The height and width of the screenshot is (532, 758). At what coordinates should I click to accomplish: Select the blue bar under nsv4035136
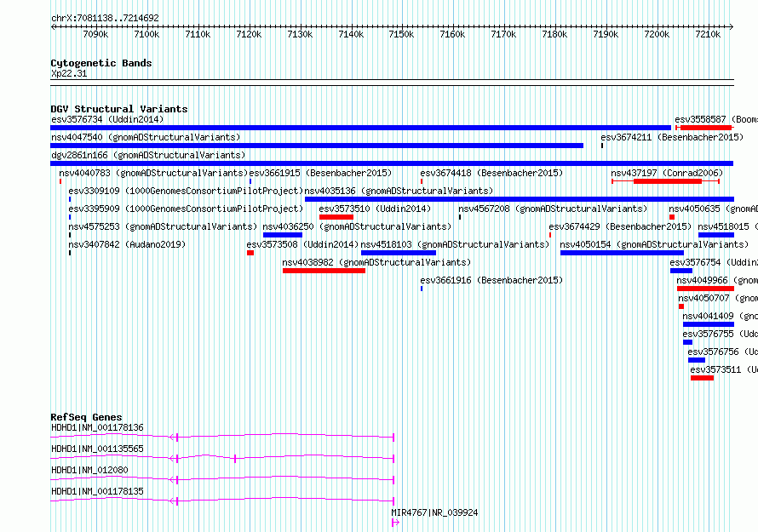520,199
